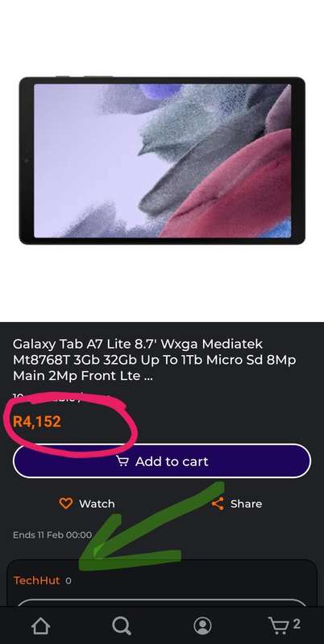Open the shopping cart nav icon
Screen dimensions: 324x644
(x=278, y=626)
